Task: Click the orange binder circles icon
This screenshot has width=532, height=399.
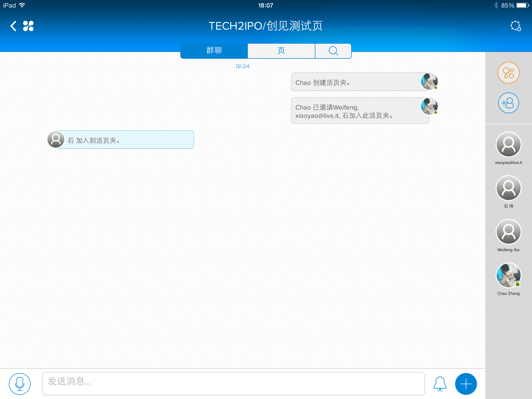Action: [x=508, y=73]
